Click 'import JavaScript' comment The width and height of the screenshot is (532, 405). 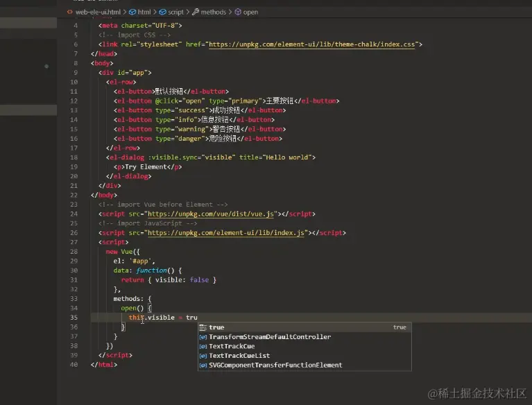coord(148,223)
